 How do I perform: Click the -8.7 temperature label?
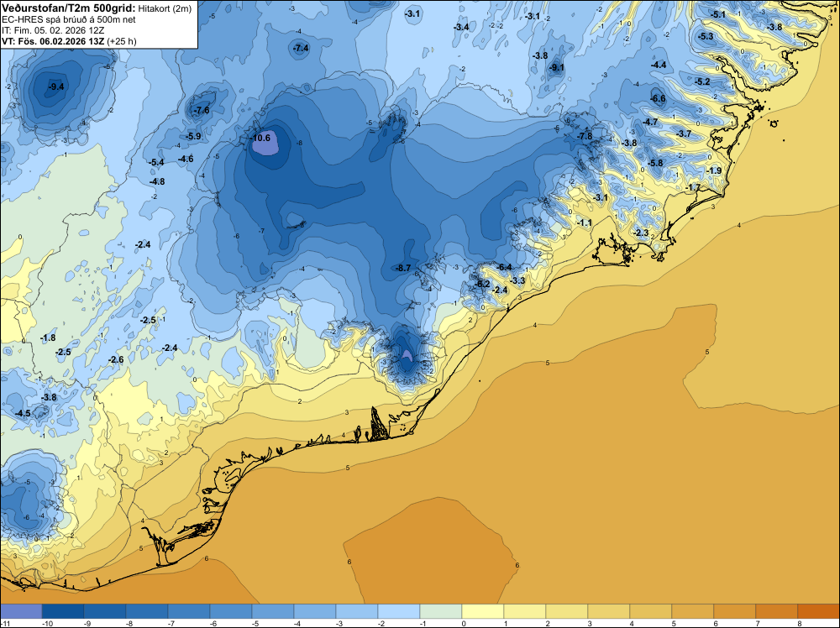pos(403,268)
